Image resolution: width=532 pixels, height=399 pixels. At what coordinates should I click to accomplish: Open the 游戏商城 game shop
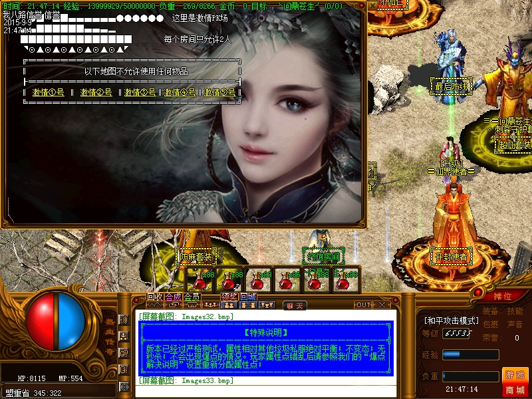pyautogui.click(x=515, y=382)
